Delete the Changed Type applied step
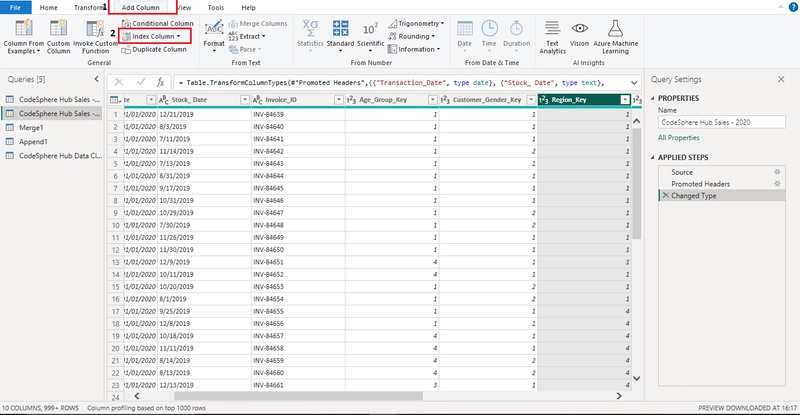 665,196
